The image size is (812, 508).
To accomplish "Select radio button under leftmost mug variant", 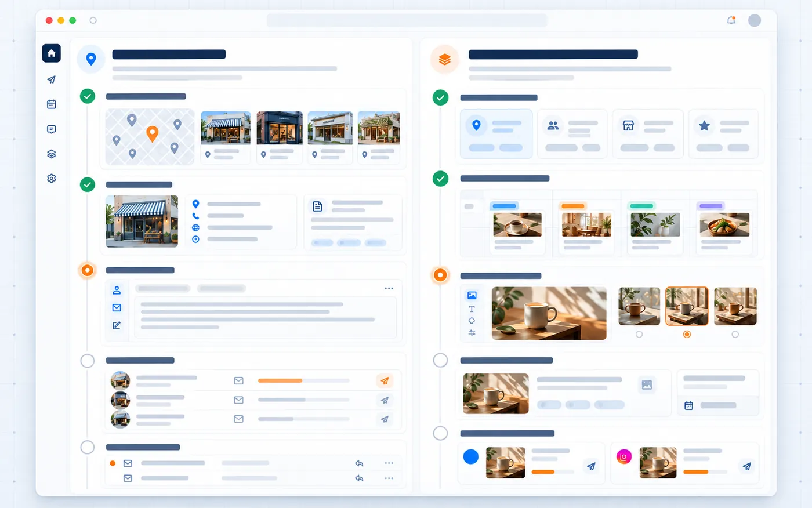I will pyautogui.click(x=639, y=335).
